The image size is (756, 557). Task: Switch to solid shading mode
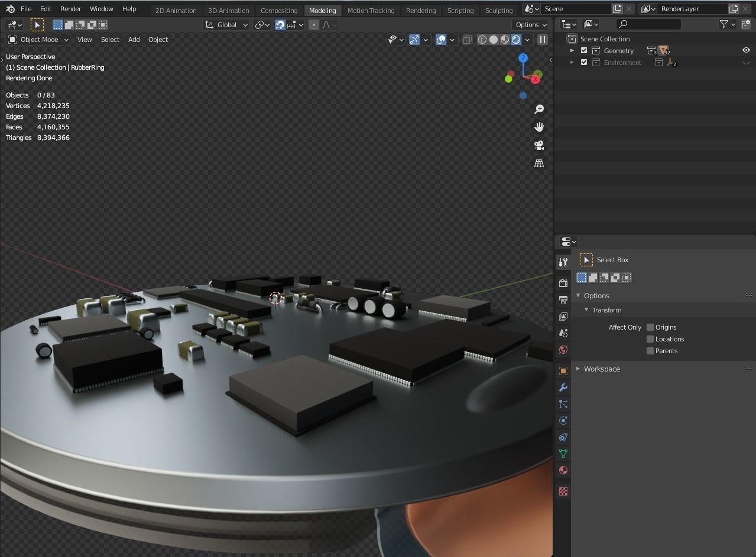[493, 40]
